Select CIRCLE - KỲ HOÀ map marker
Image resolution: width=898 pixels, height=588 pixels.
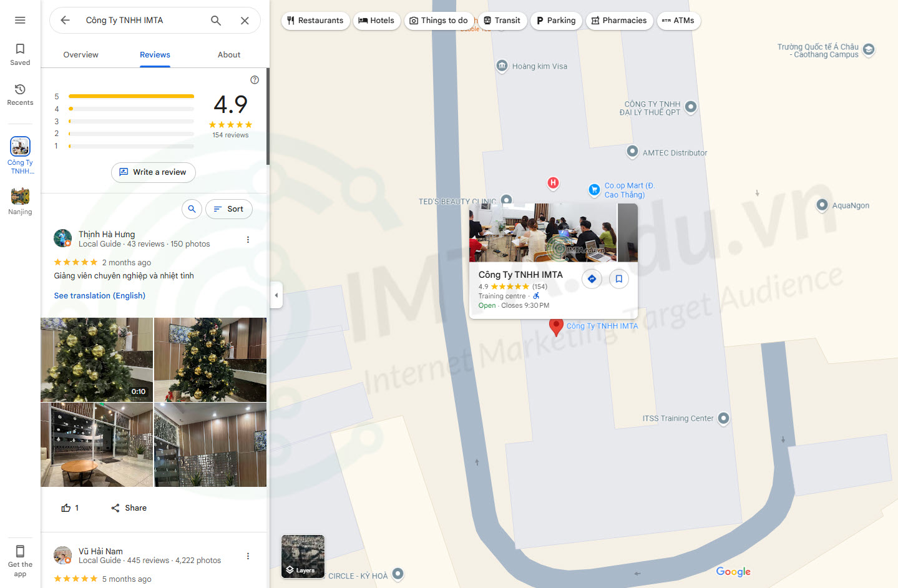(398, 574)
